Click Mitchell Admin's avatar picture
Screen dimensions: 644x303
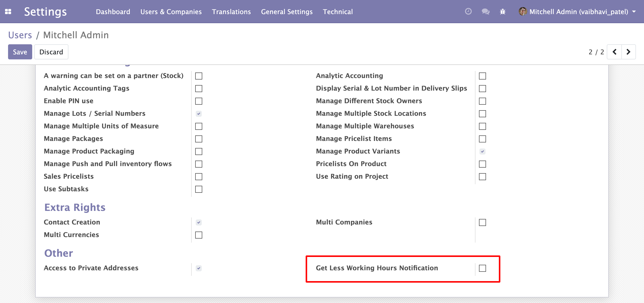[523, 12]
